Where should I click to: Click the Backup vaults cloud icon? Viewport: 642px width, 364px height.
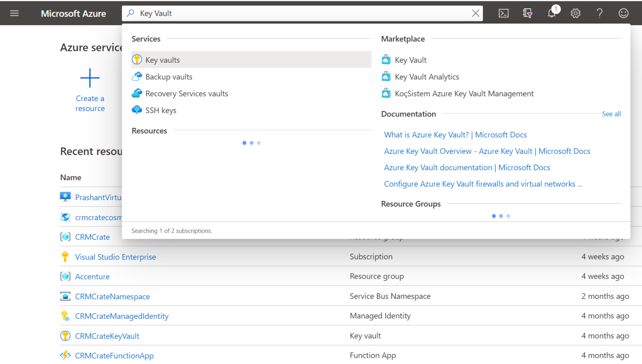coord(137,76)
